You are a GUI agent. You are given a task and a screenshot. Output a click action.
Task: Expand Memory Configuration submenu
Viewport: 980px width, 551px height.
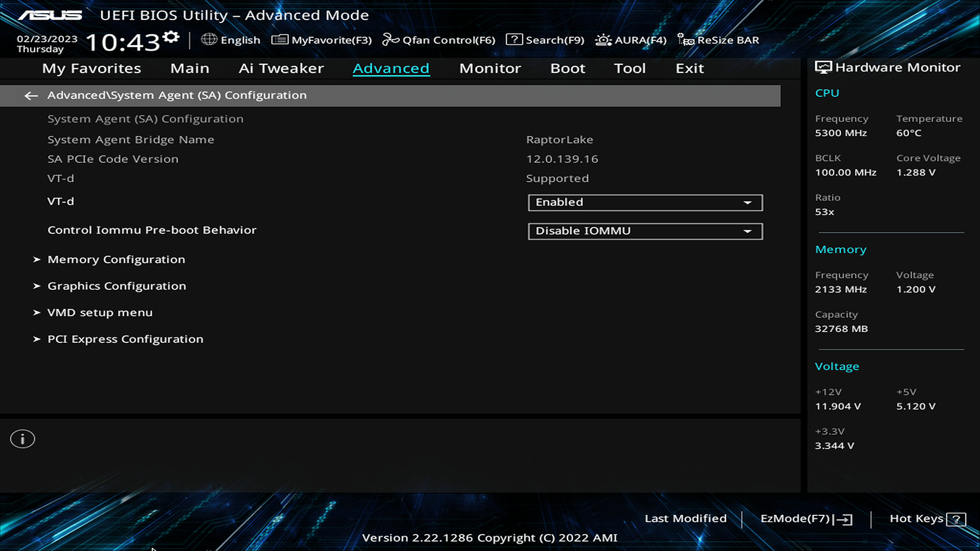[116, 259]
